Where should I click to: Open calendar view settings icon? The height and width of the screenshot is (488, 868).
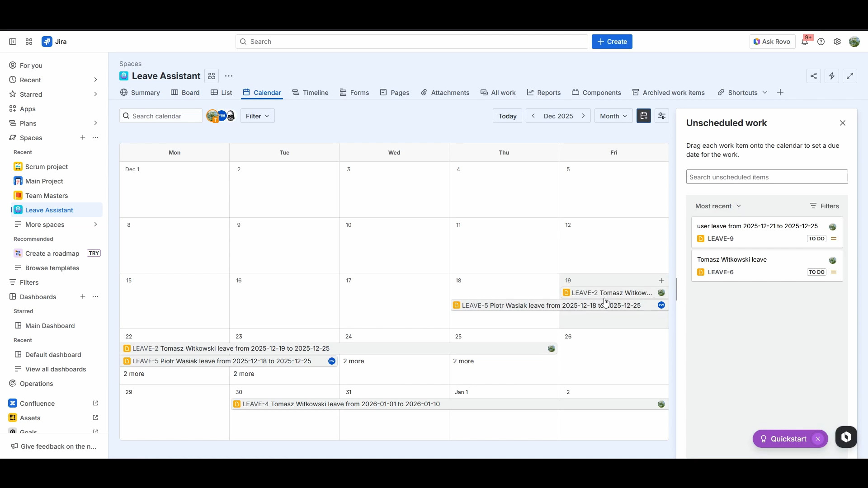[662, 116]
